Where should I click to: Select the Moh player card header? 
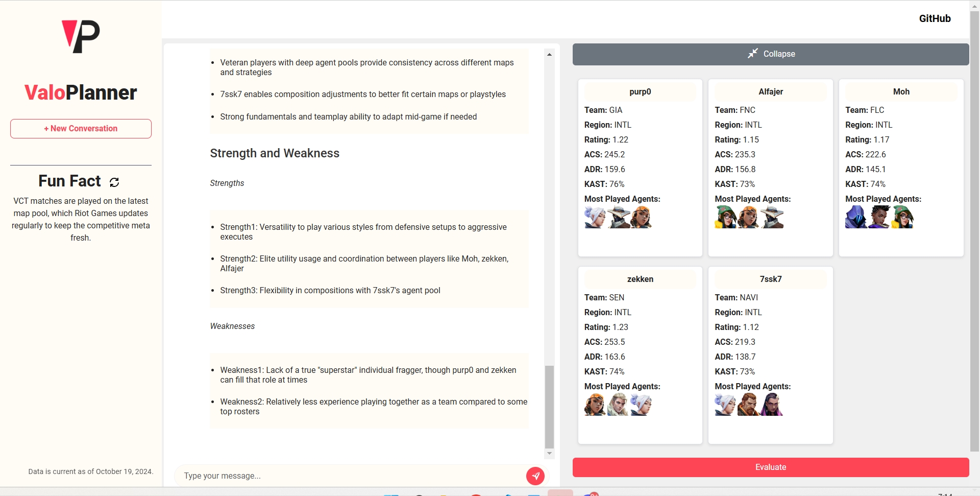click(x=901, y=92)
